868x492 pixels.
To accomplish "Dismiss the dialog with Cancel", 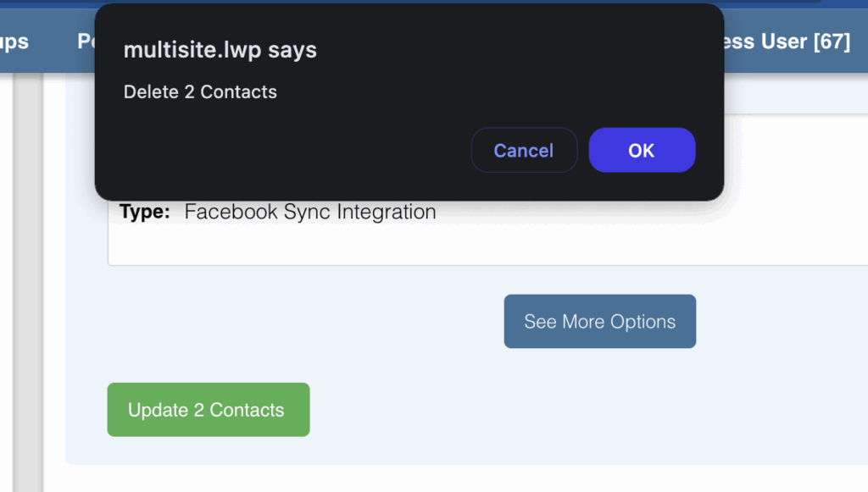I will [524, 150].
